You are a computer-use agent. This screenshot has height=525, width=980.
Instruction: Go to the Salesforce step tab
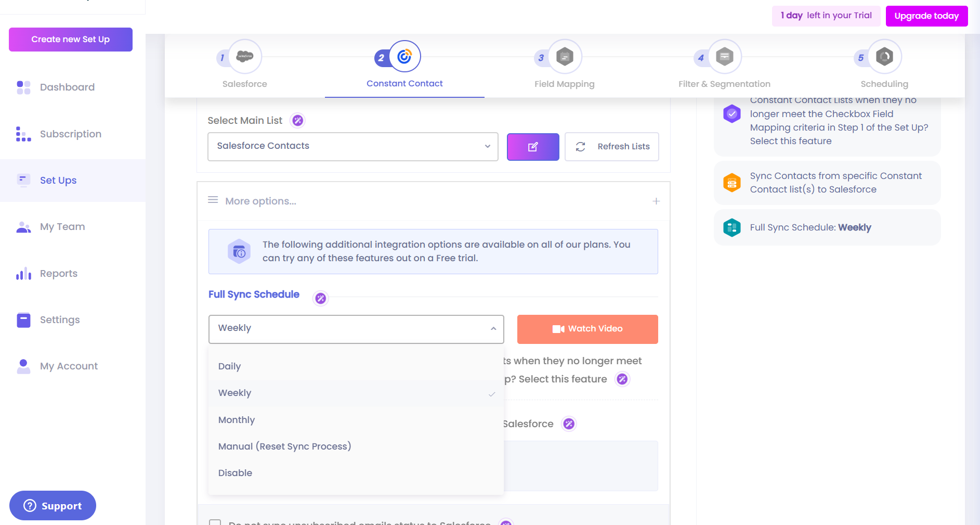point(245,66)
